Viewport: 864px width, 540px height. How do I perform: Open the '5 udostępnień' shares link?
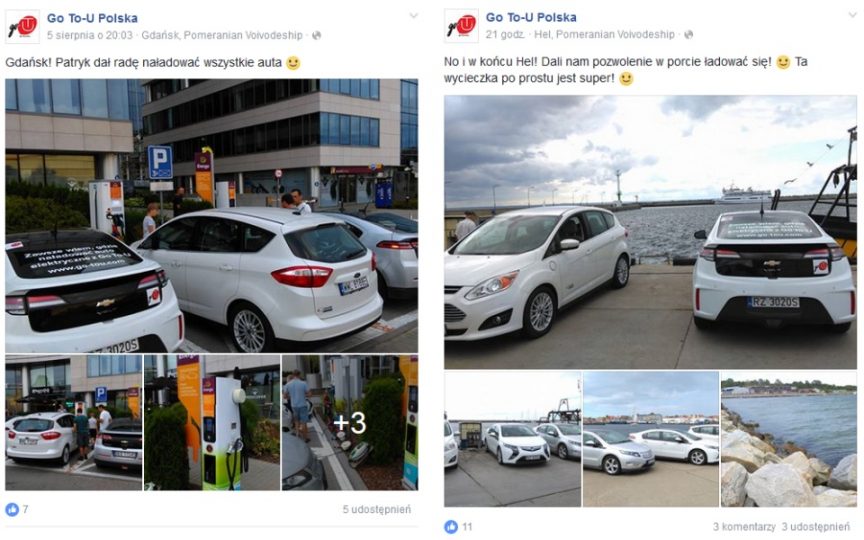376,509
